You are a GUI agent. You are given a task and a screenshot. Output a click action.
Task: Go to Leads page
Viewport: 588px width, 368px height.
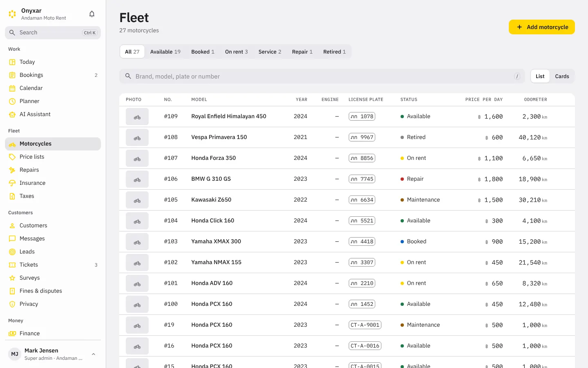pyautogui.click(x=53, y=252)
